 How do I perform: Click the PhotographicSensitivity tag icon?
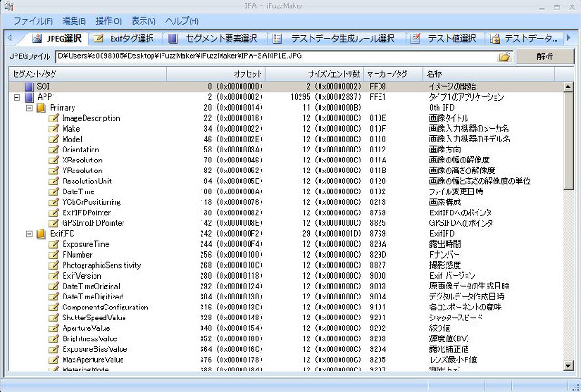(x=54, y=265)
